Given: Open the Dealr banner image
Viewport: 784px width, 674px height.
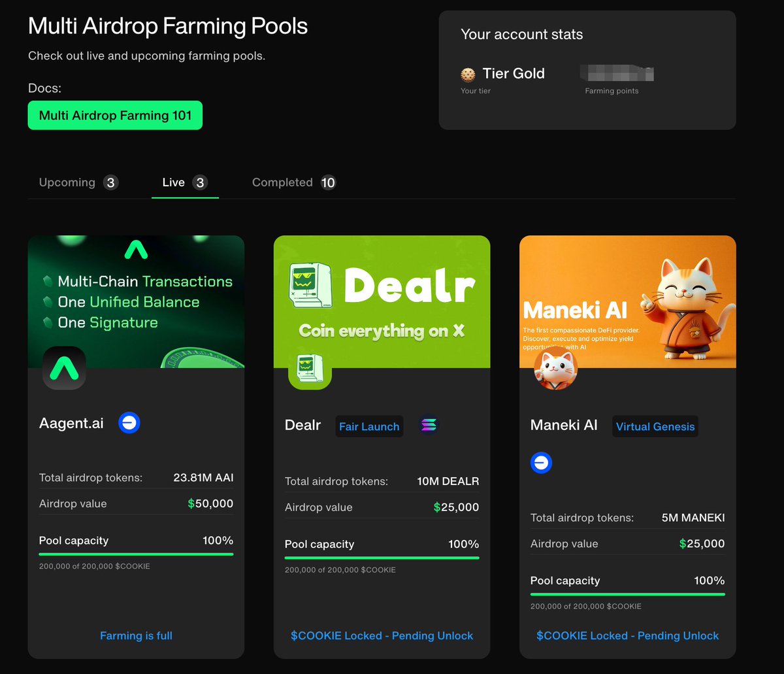Looking at the screenshot, I should click(382, 301).
